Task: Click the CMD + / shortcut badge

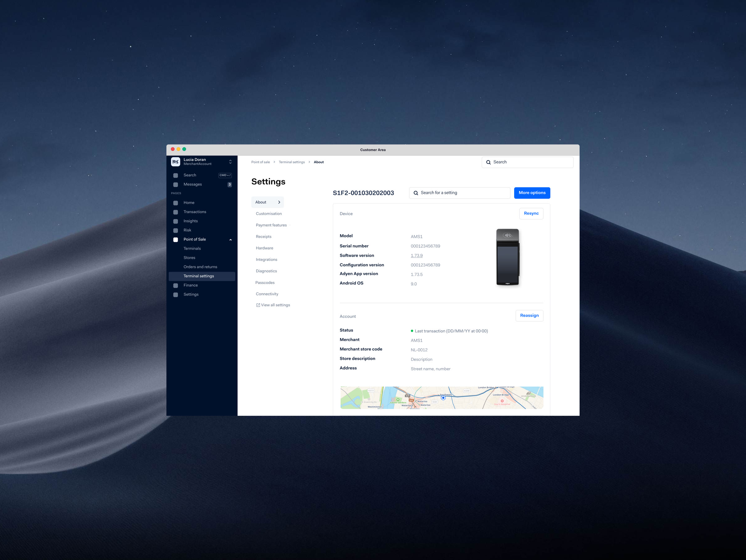Action: [x=225, y=175]
